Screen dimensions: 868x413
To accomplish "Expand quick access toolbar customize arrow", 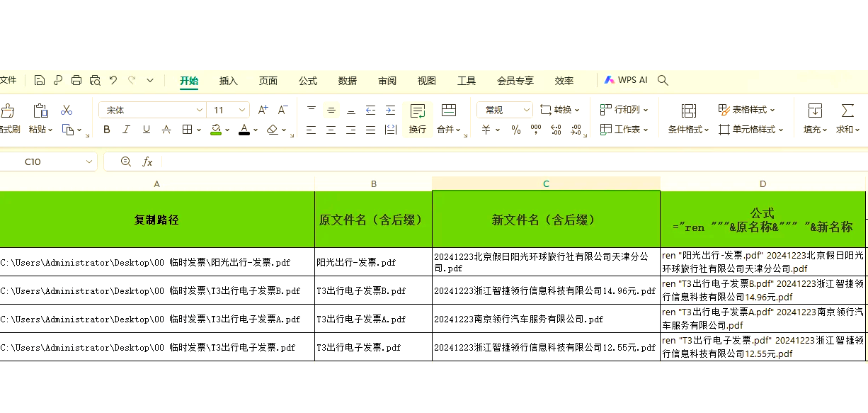I will [151, 81].
